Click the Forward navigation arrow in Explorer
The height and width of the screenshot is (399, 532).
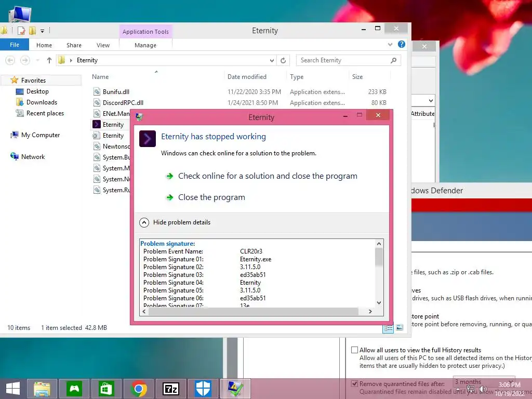[25, 60]
